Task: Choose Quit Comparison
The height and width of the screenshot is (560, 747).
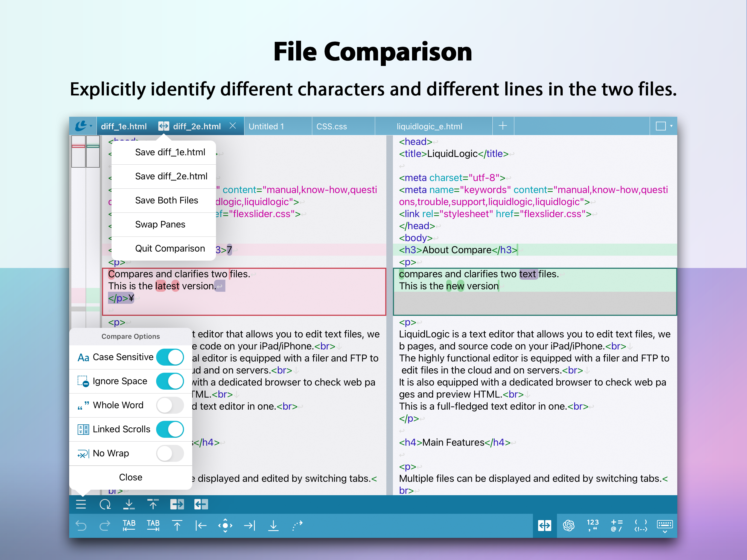Action: coord(164,248)
